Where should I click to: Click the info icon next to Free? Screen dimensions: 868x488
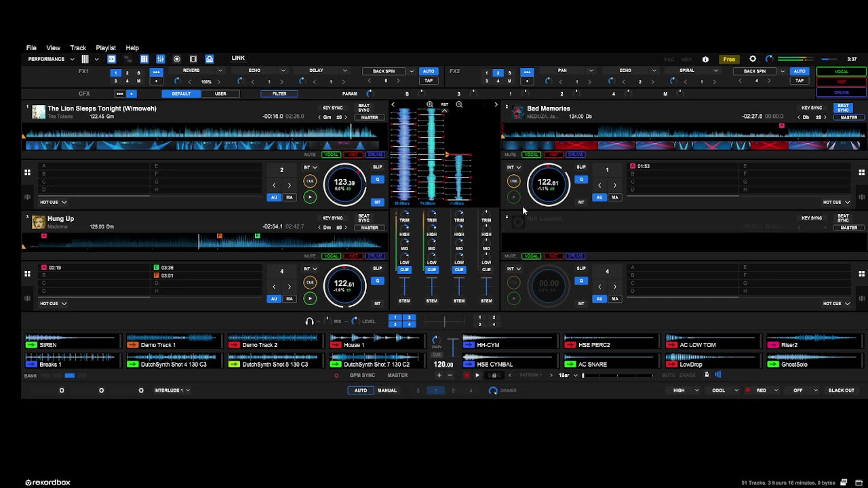click(x=705, y=59)
